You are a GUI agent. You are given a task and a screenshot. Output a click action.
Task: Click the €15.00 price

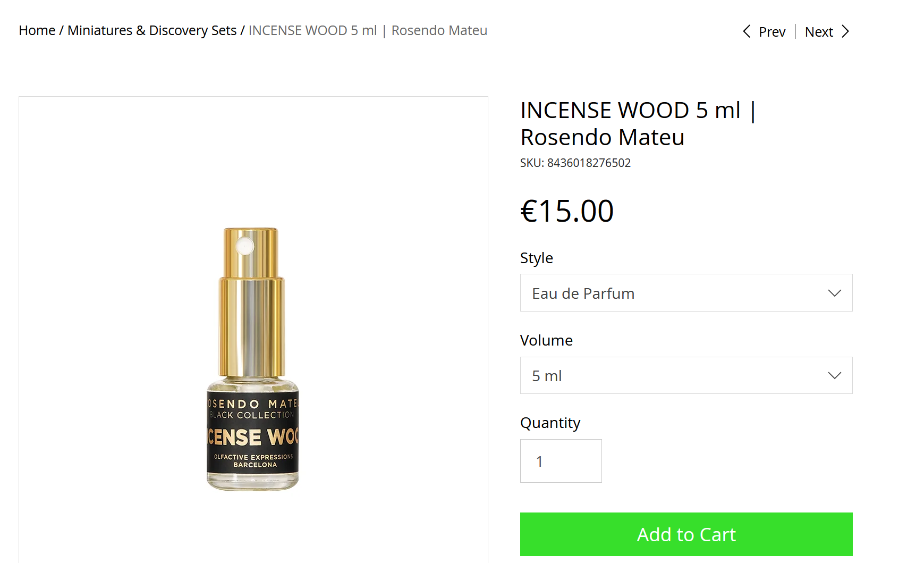point(567,211)
